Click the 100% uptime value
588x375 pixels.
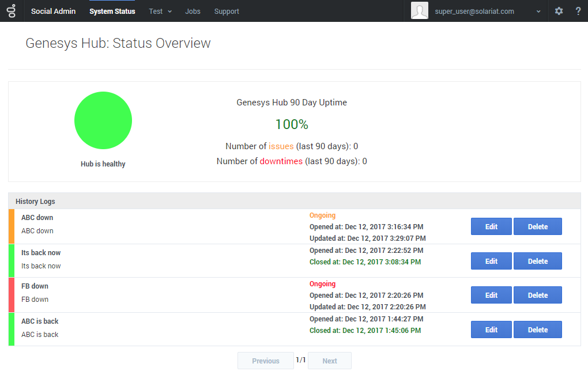pos(292,124)
